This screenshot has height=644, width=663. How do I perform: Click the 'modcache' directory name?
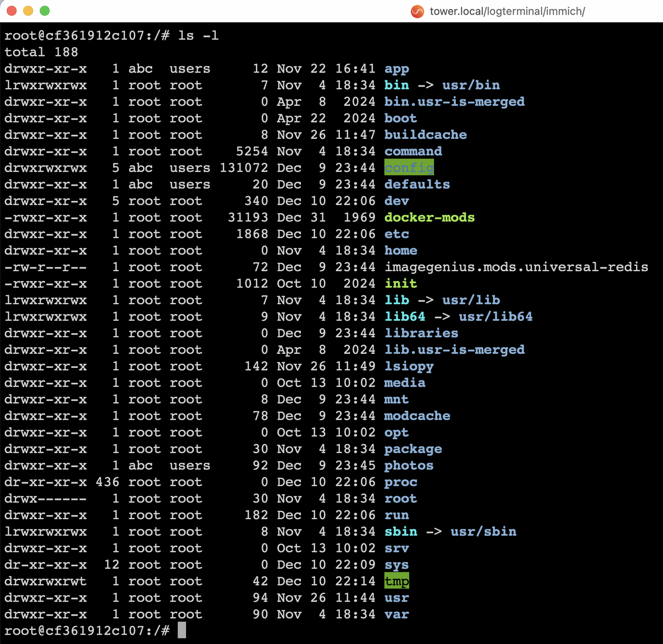click(x=417, y=416)
